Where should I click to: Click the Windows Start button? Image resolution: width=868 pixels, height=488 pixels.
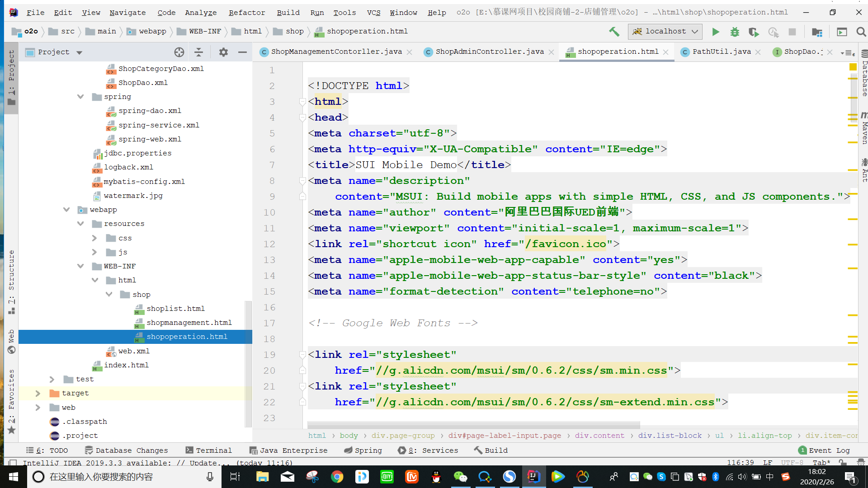(13, 477)
